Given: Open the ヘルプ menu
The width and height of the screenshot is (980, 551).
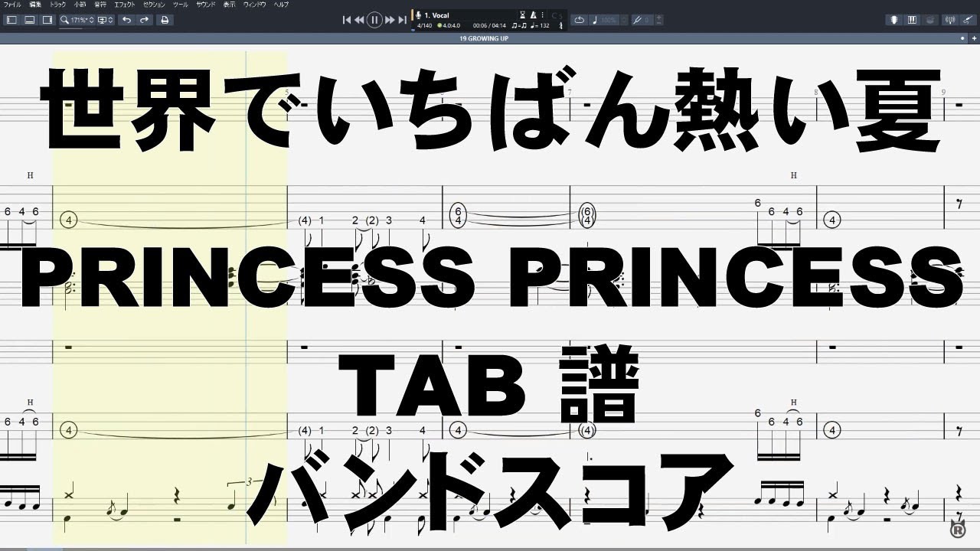Looking at the screenshot, I should click(281, 5).
